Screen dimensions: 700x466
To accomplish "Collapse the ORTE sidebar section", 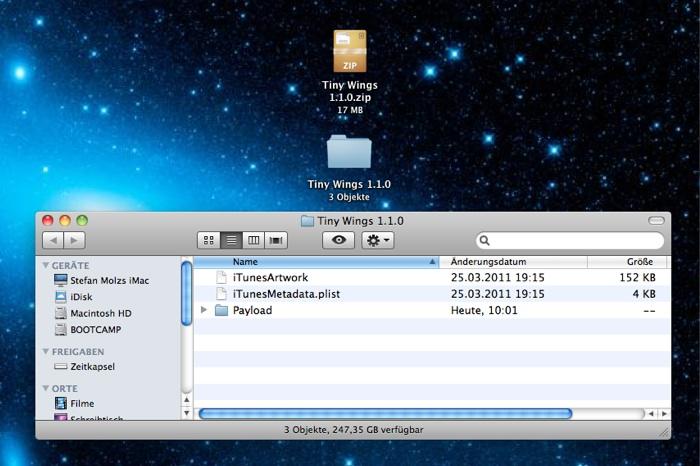I will [46, 388].
